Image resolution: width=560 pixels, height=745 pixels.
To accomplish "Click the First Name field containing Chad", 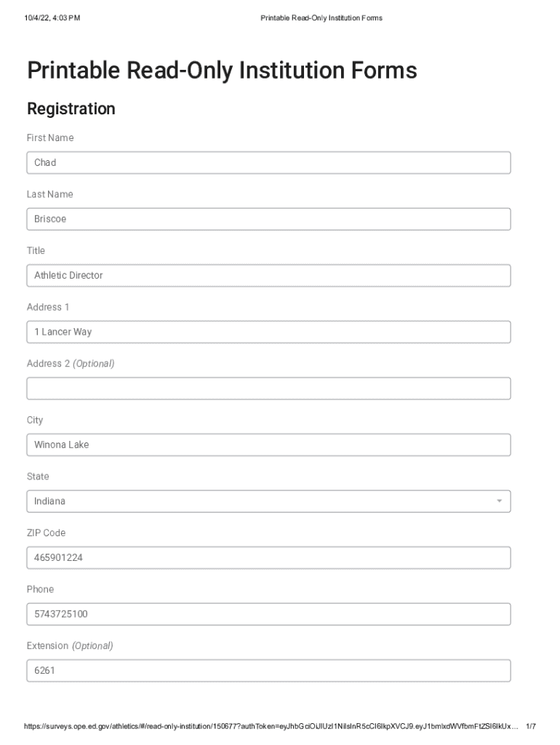I will [268, 163].
